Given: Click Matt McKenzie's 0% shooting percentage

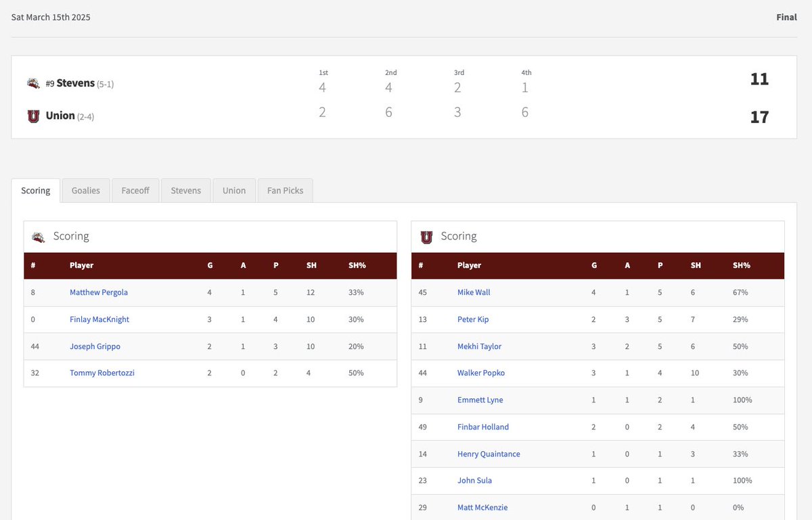Looking at the screenshot, I should tap(738, 508).
